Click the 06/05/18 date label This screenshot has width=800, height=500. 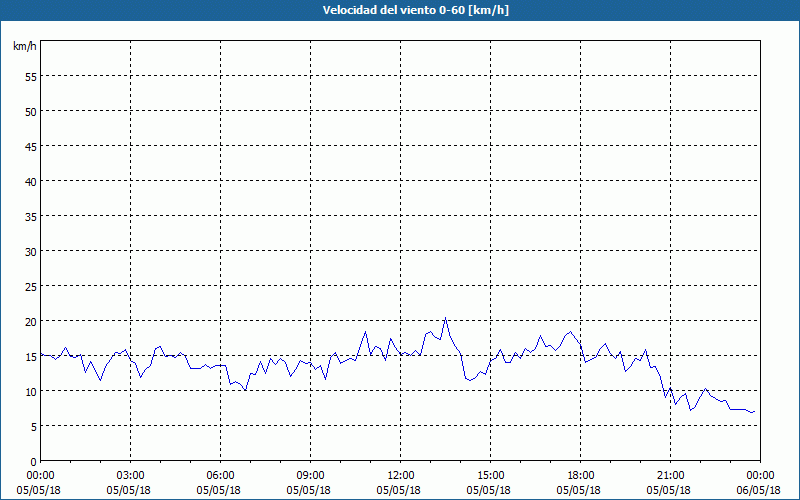[759, 490]
